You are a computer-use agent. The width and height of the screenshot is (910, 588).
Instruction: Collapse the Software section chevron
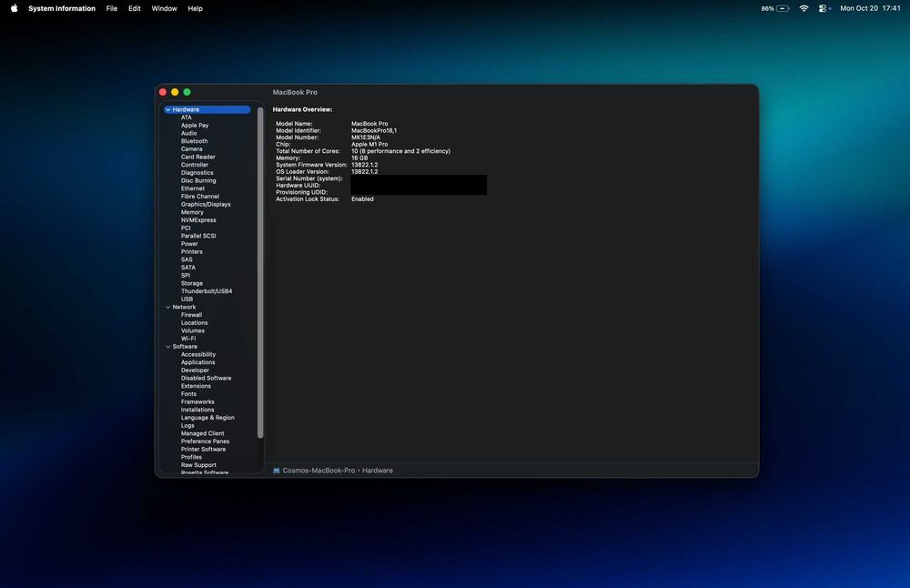[x=167, y=347]
